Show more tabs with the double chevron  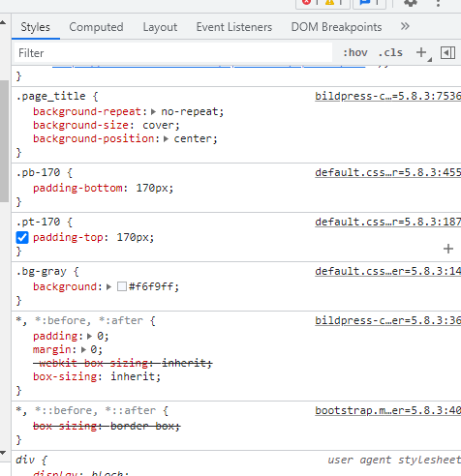coord(405,26)
